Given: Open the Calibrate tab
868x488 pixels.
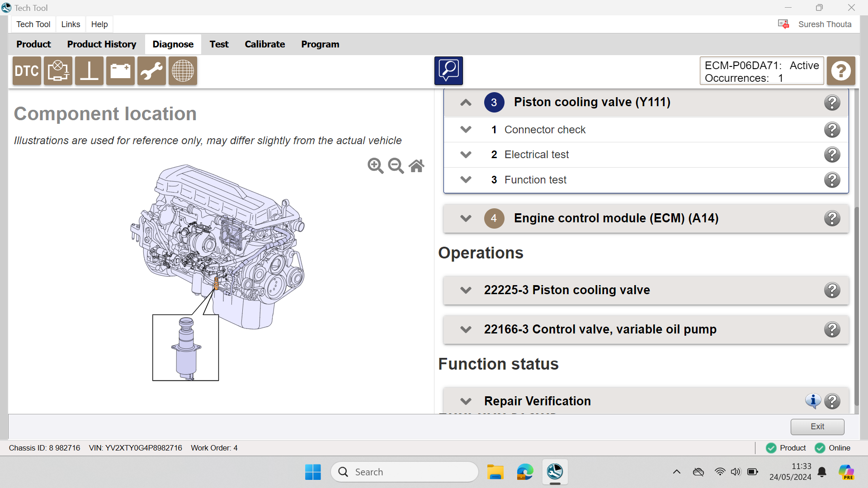Looking at the screenshot, I should coord(265,44).
